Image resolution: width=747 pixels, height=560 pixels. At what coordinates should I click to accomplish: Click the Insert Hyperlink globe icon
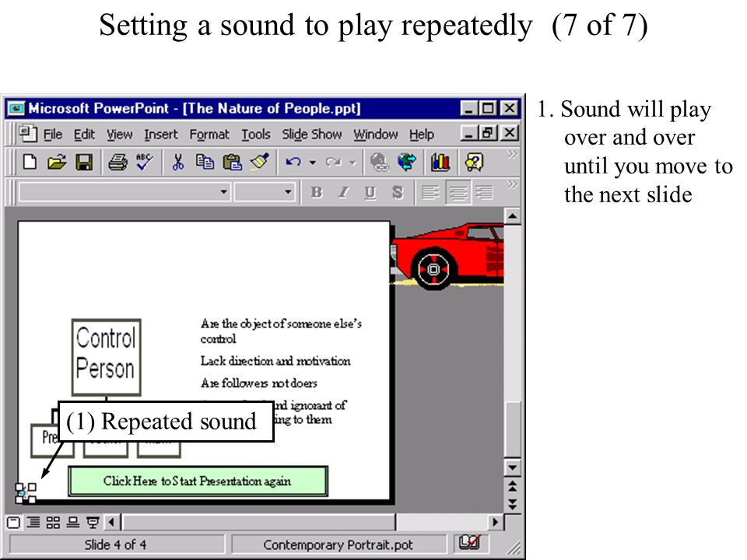(x=379, y=163)
